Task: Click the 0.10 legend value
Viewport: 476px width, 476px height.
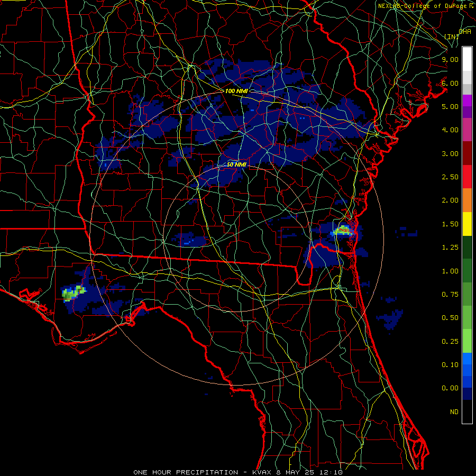Action: point(450,365)
